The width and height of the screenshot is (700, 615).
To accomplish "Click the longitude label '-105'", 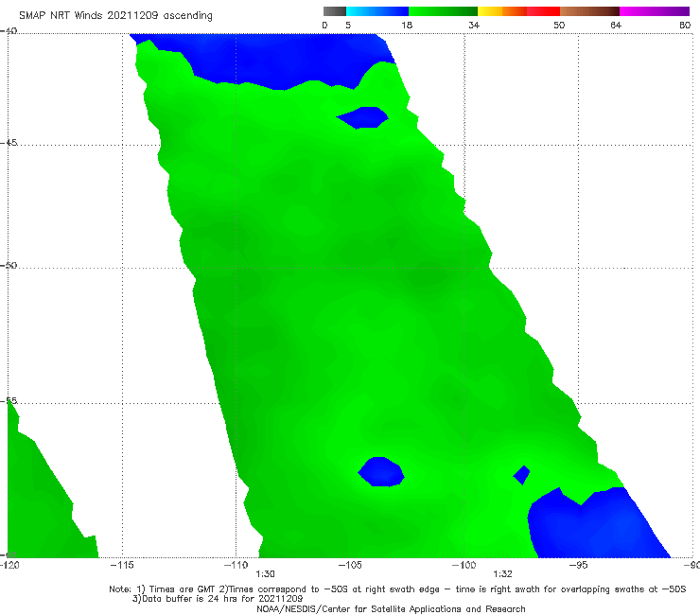I will tap(350, 565).
